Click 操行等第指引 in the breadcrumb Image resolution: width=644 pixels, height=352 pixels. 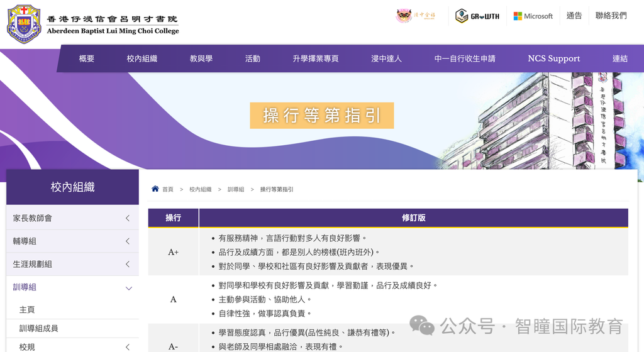277,190
